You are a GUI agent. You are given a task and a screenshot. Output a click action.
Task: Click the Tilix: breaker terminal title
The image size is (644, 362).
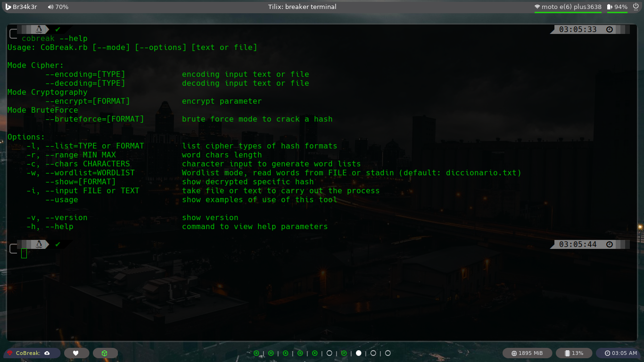pyautogui.click(x=302, y=7)
